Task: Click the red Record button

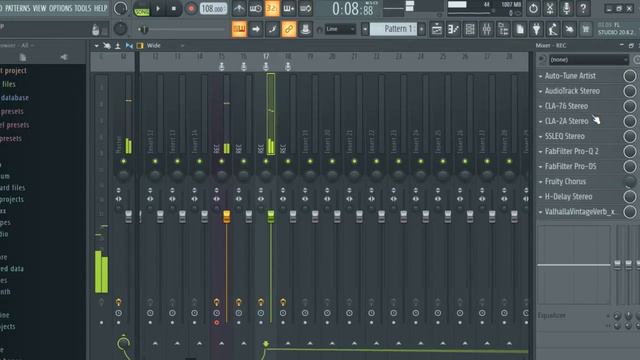Action: click(191, 9)
